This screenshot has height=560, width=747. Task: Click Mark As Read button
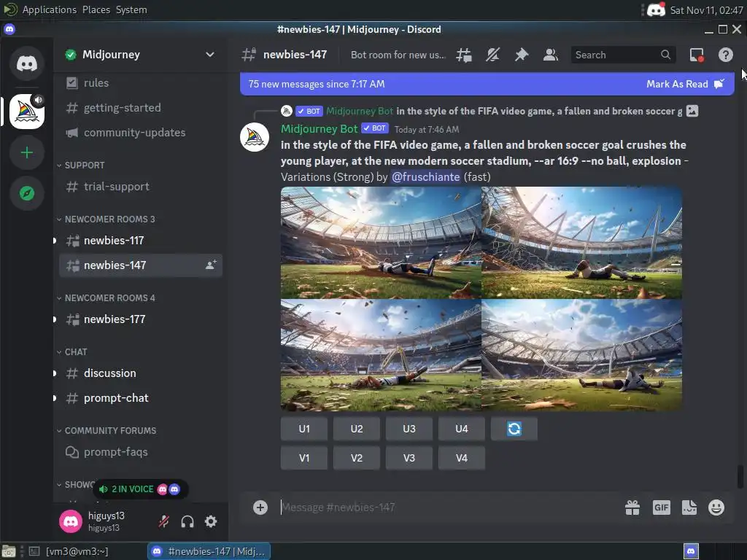(x=685, y=85)
